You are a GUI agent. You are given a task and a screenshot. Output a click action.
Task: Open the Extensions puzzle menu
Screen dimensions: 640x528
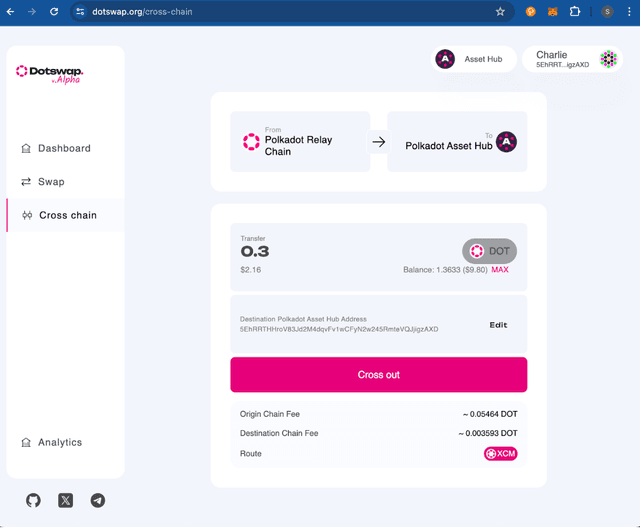[x=575, y=12]
